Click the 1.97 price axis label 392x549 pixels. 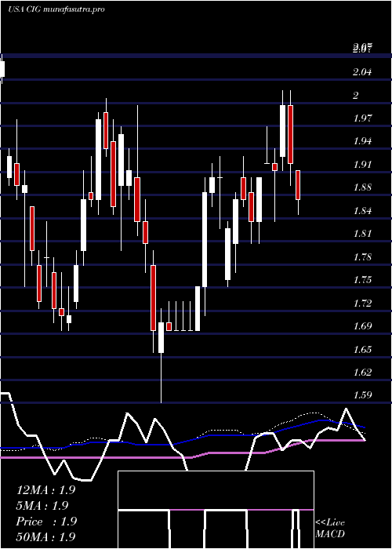362,118
